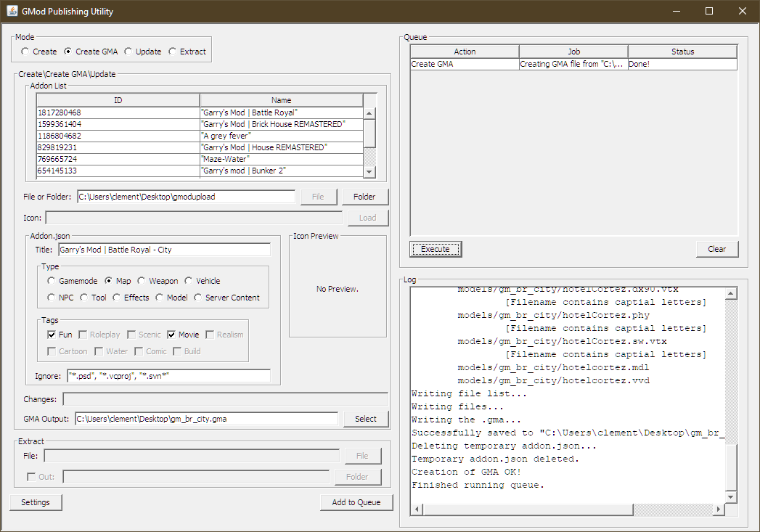
Task: Click into the GMA Output path field
Action: click(x=206, y=419)
